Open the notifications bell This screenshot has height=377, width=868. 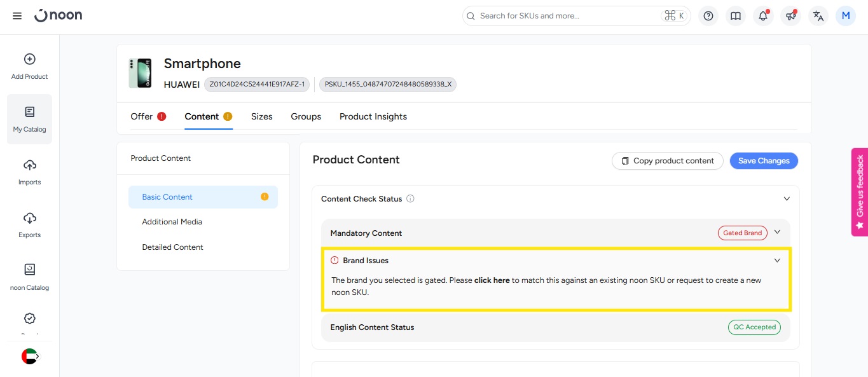[x=763, y=16]
